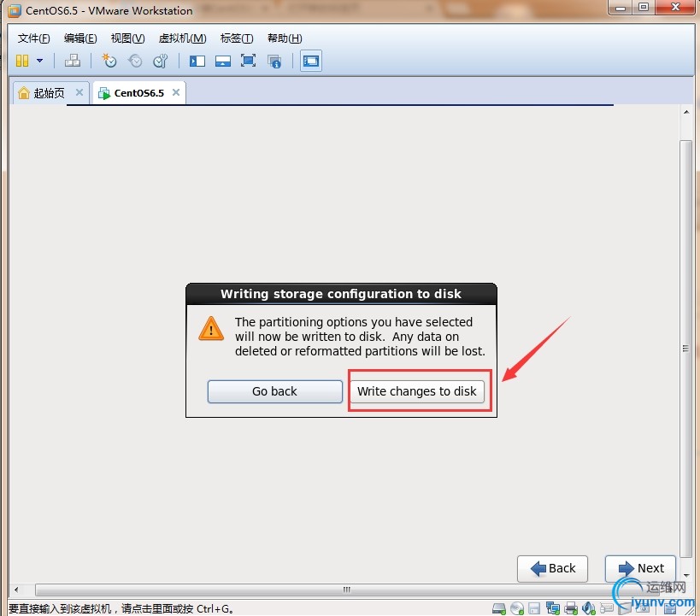The image size is (700, 616).
Task: Click Write changes to disk button
Action: [x=417, y=391]
